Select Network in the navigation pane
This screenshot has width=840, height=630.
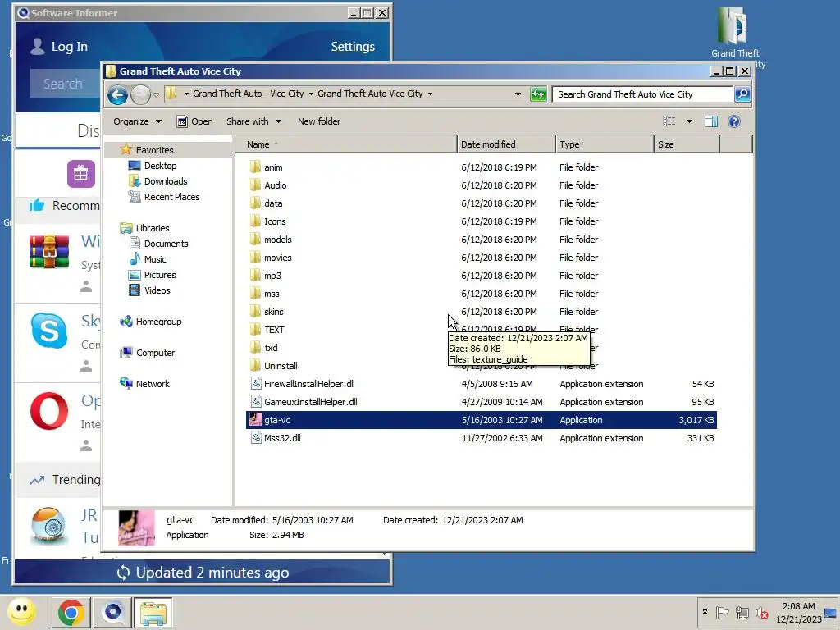pos(152,384)
